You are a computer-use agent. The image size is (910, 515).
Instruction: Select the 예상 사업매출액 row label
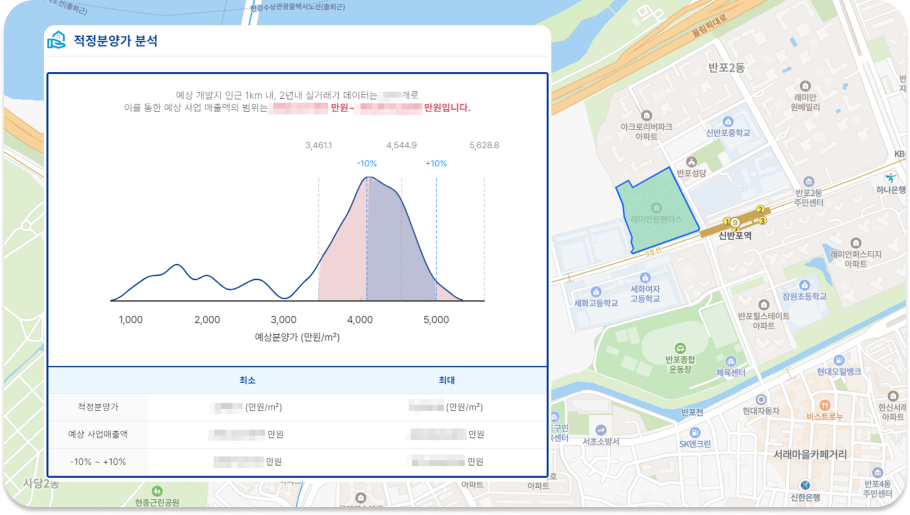click(x=98, y=434)
